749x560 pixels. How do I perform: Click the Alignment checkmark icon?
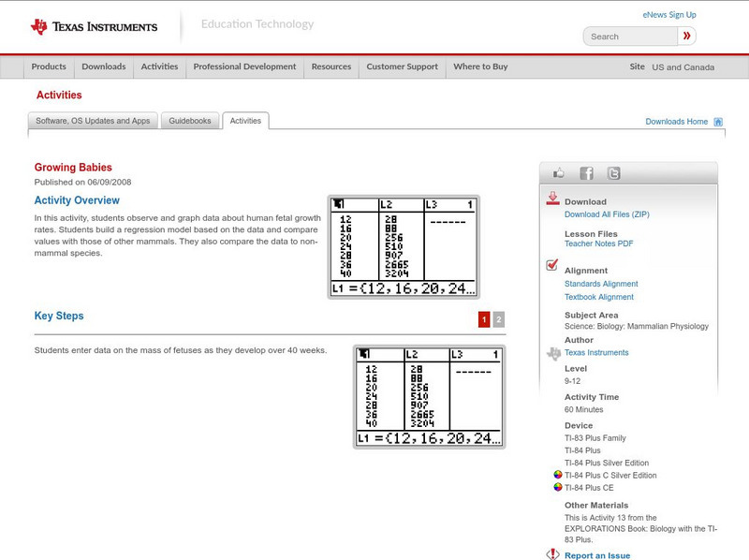551,265
